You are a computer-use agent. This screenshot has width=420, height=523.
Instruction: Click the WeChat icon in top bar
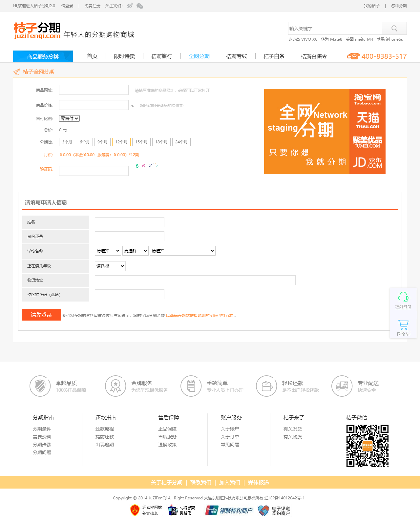140,6
